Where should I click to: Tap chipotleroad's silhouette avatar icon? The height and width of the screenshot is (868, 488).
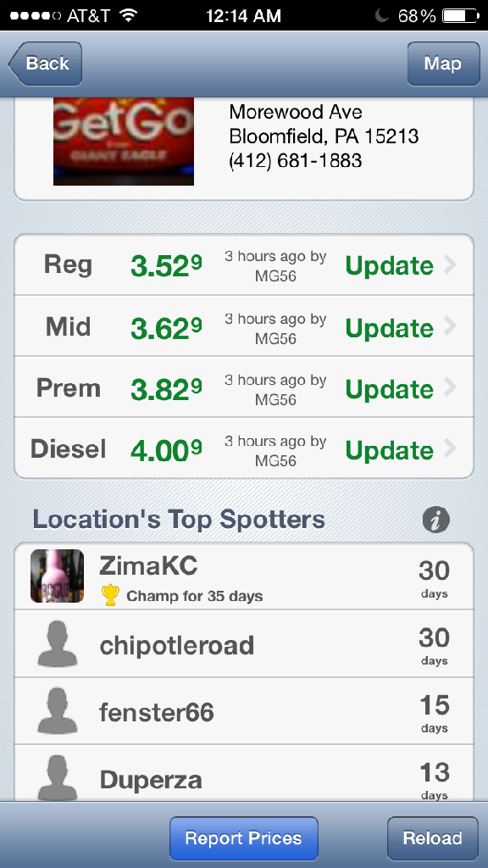[57, 643]
